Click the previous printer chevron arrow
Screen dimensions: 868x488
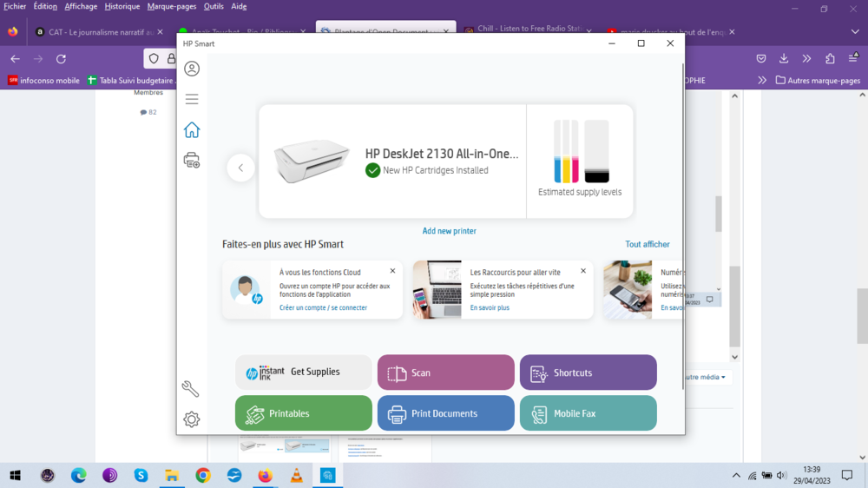click(x=240, y=168)
